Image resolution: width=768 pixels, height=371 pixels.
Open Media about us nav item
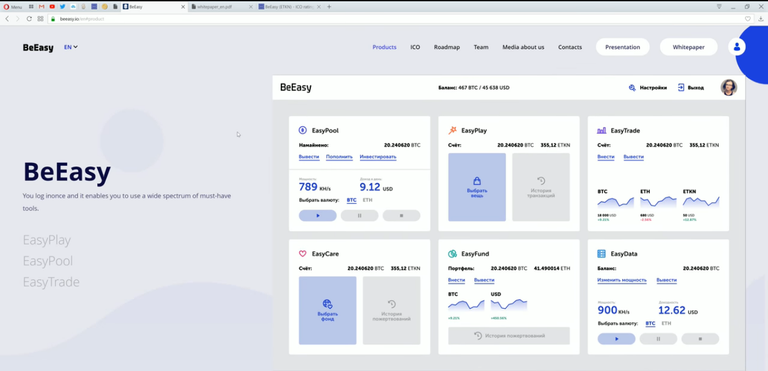click(x=523, y=47)
